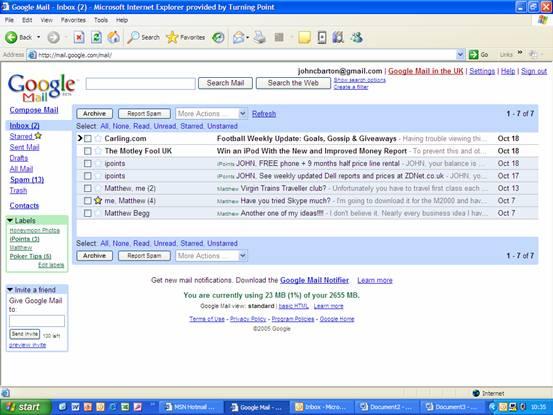Open the Poker Tips (5) label
This screenshot has width=553, height=415.
(30, 256)
